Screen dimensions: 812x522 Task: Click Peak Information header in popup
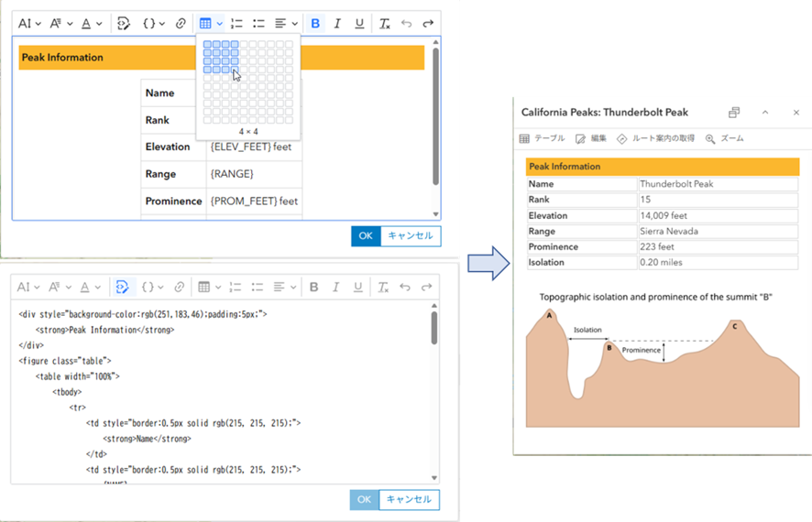point(663,167)
